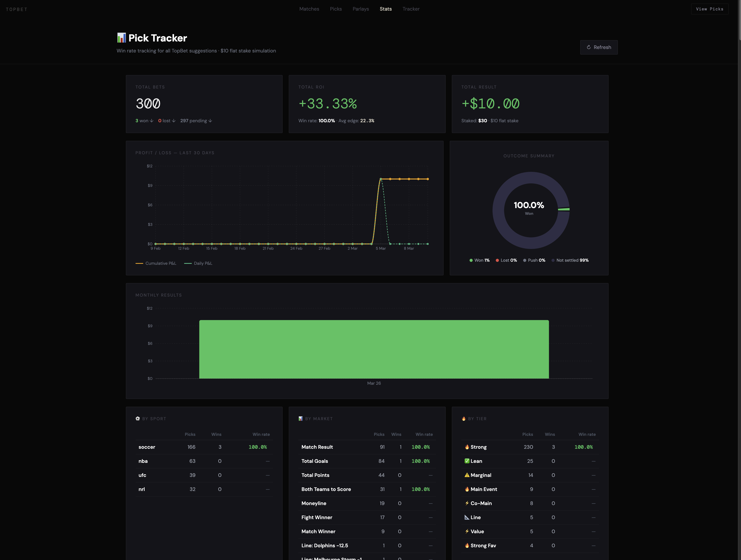Click the flame icon on BY TIER header
The width and height of the screenshot is (741, 560).
[464, 419]
